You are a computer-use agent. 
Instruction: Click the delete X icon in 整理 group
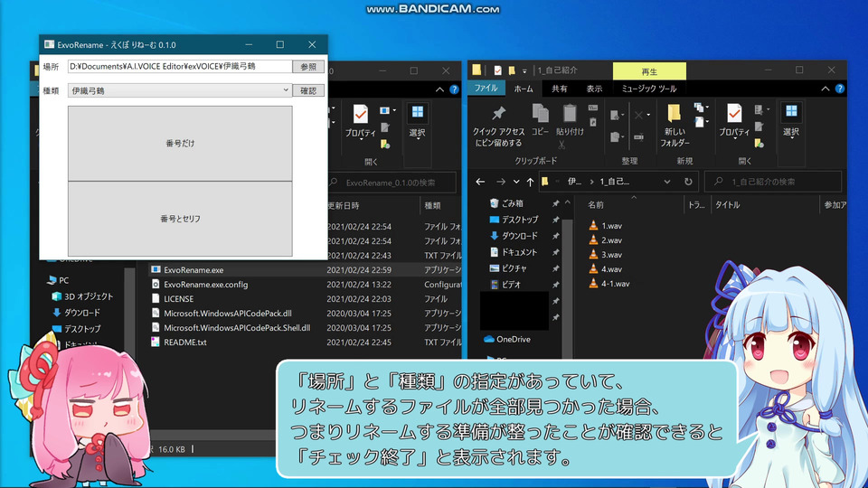641,115
